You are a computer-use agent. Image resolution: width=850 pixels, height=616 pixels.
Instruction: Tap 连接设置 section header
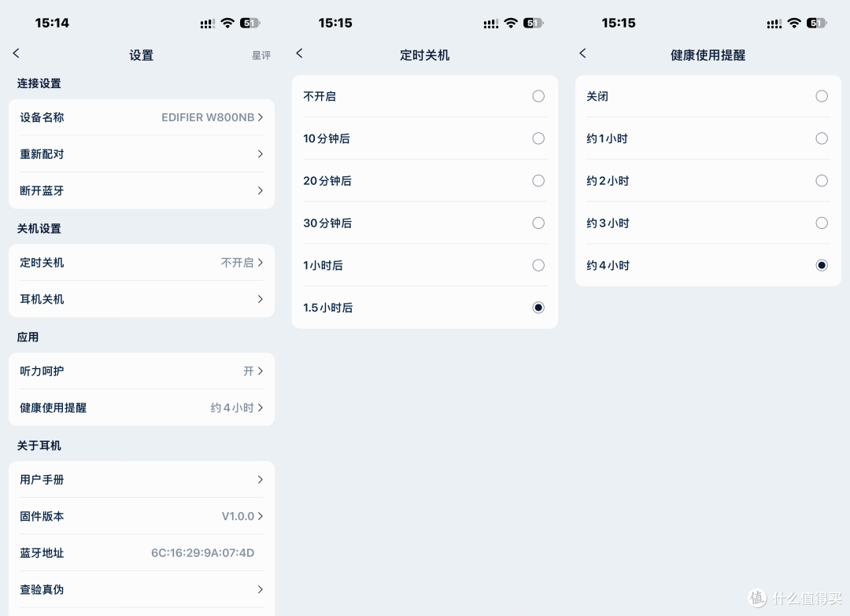point(39,83)
